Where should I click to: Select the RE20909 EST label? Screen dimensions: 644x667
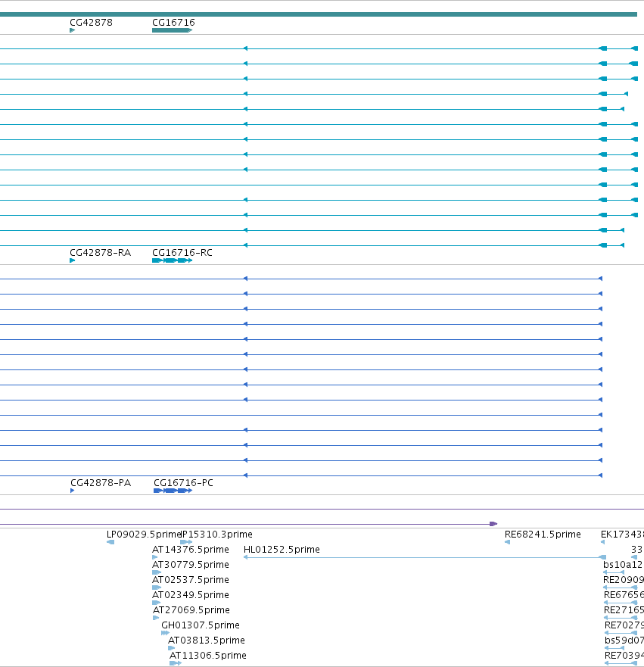click(x=624, y=580)
